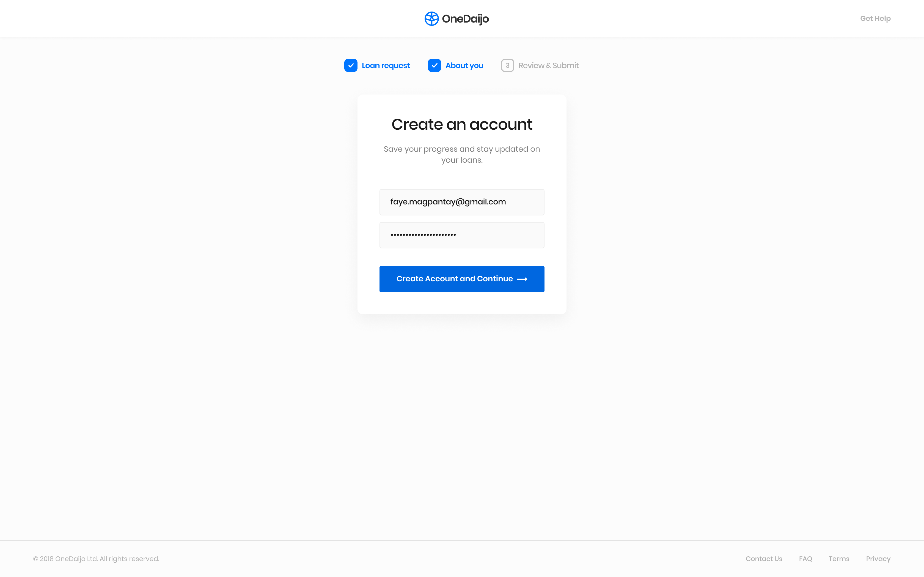Viewport: 924px width, 577px height.
Task: Open Contact Us footer link
Action: click(764, 559)
